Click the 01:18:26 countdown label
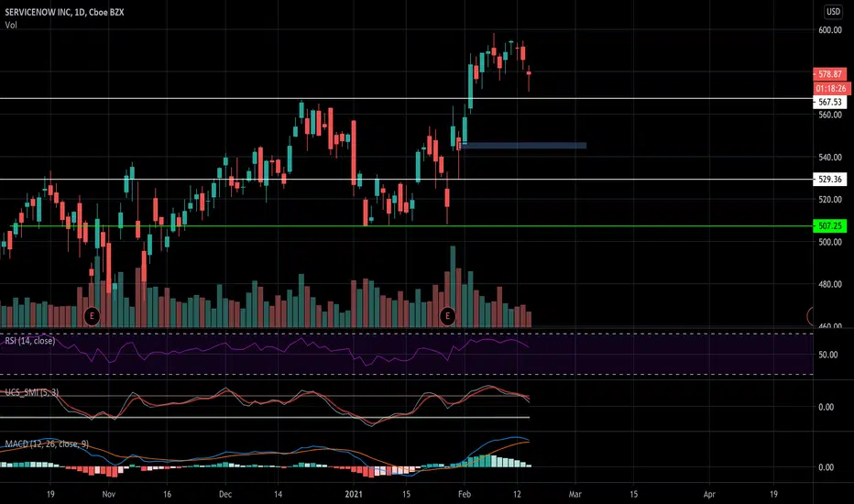This screenshot has height=504, width=854. pos(831,88)
